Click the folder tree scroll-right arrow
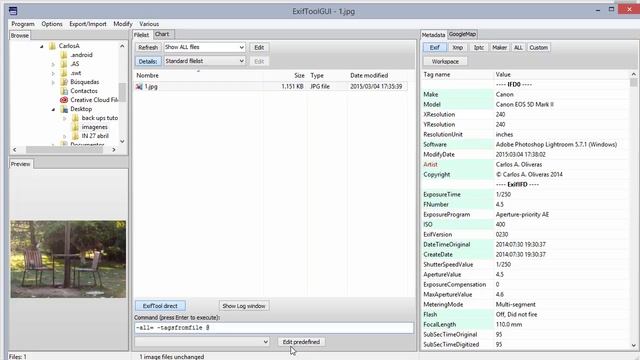This screenshot has height=360, width=640. point(114,150)
